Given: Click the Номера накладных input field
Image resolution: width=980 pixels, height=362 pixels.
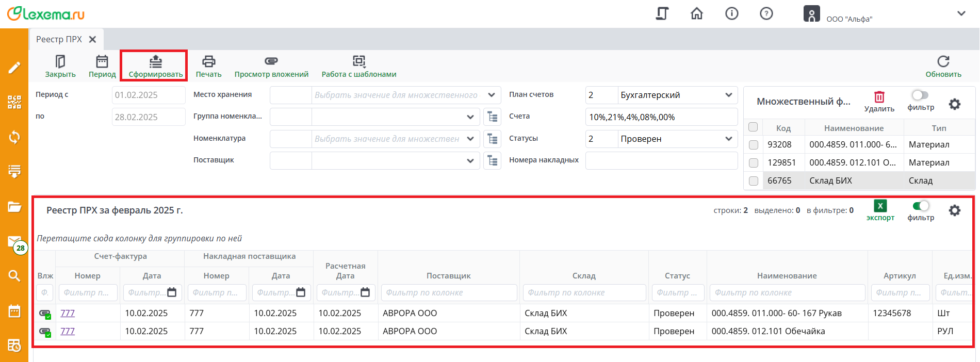Looking at the screenshot, I should (661, 161).
